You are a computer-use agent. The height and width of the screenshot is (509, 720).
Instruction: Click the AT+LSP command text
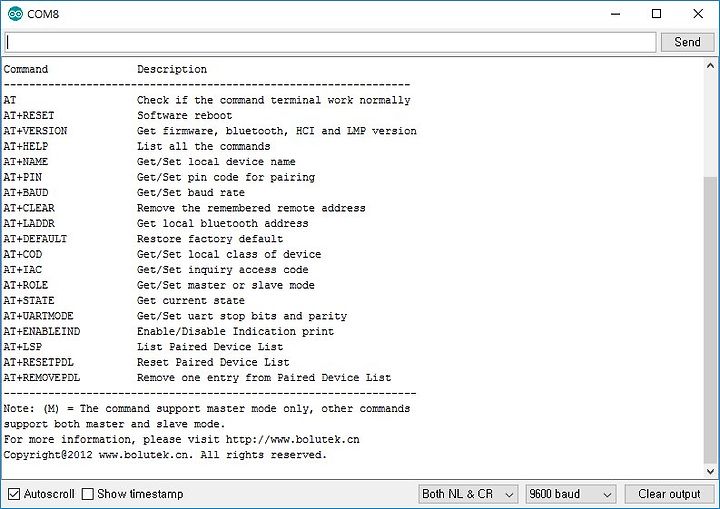click(x=22, y=347)
